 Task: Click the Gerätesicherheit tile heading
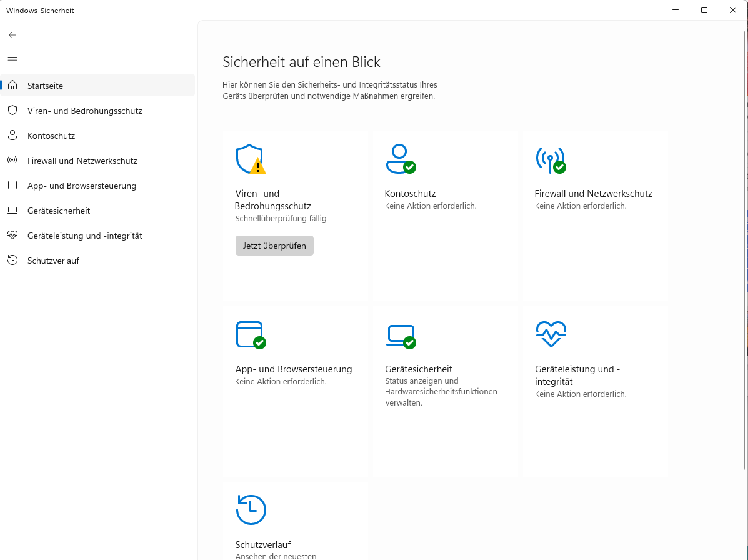pos(419,369)
